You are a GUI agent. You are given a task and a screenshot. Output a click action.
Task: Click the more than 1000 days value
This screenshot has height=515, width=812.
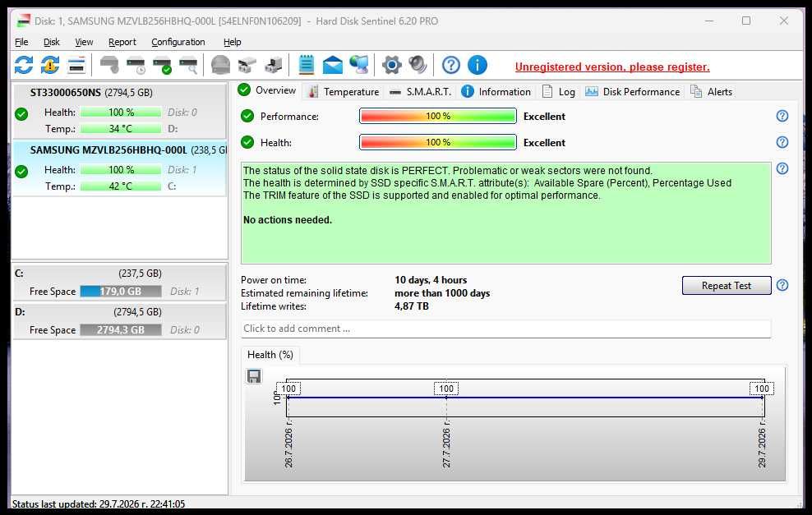pos(442,293)
